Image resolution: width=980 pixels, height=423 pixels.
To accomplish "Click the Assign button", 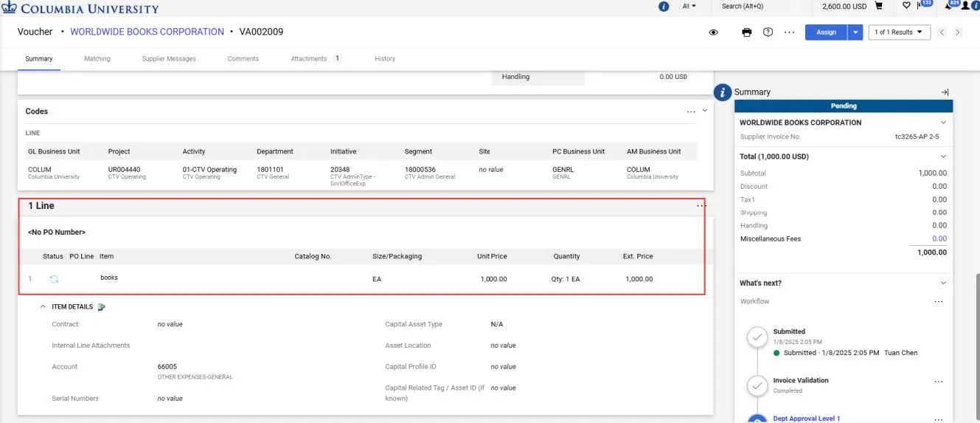I will tap(827, 32).
